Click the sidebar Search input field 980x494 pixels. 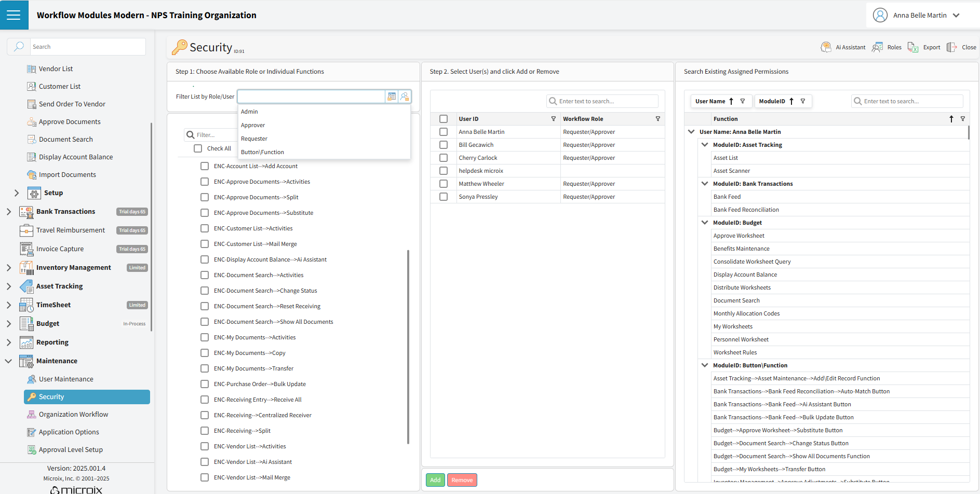point(87,47)
